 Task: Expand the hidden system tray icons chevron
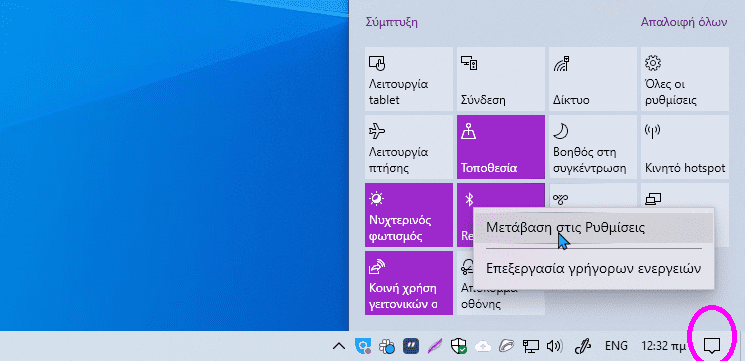click(339, 346)
